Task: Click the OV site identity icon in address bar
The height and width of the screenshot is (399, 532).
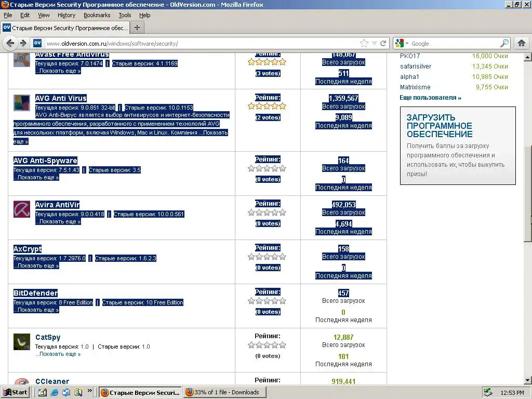Action: pyautogui.click(x=37, y=43)
